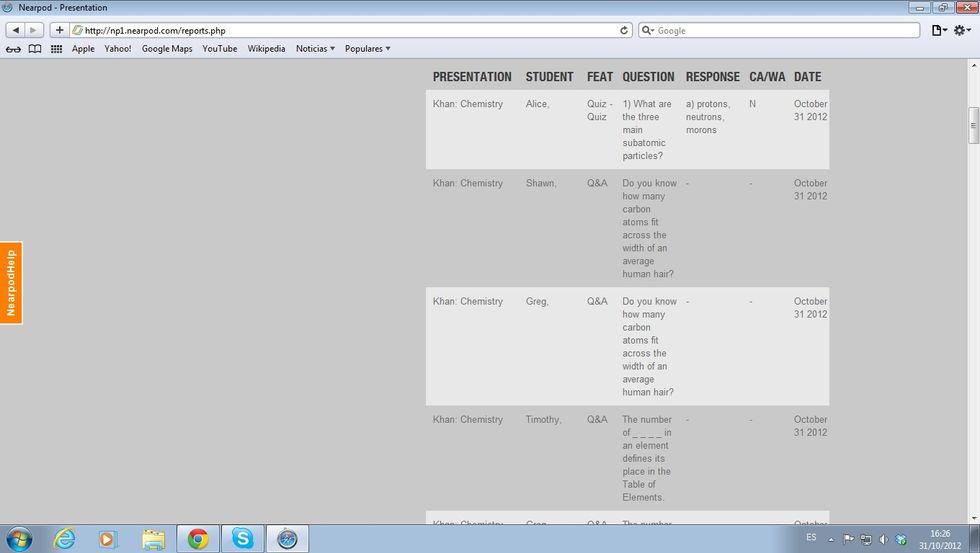
Task: Click the QUESTION column header
Action: [x=648, y=77]
